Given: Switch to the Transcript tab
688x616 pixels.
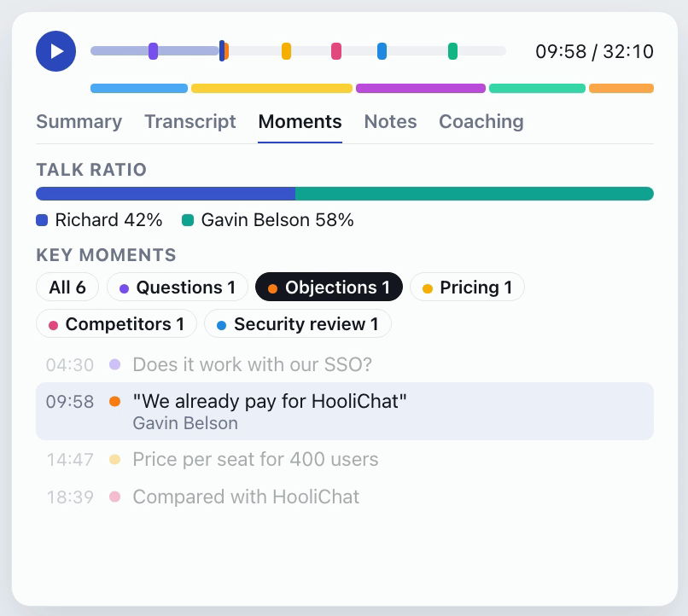Looking at the screenshot, I should coord(190,122).
